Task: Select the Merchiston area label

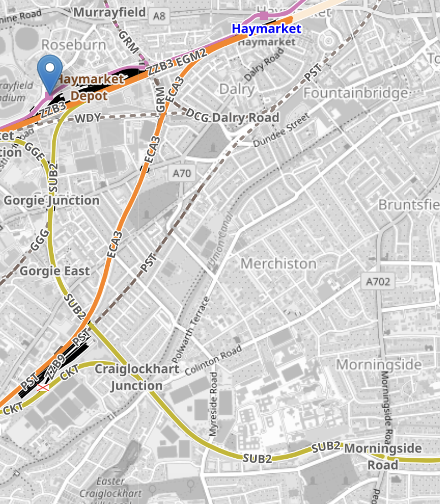Action: (x=278, y=264)
